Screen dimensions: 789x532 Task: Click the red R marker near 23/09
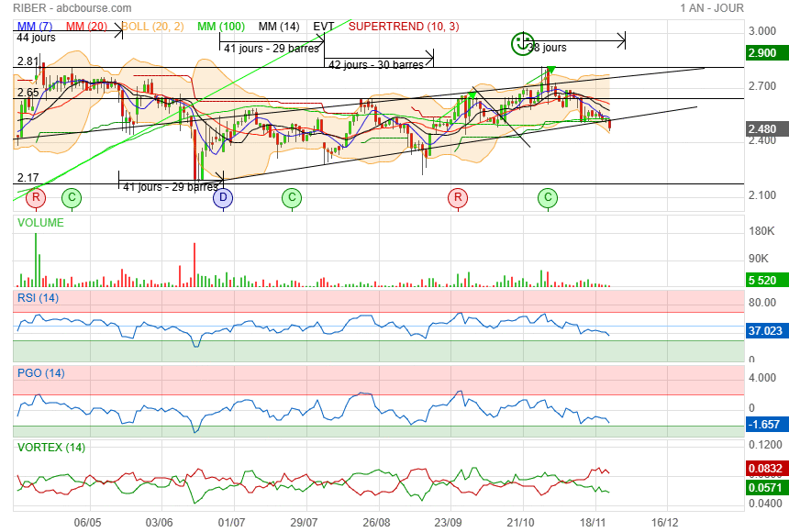click(x=457, y=197)
